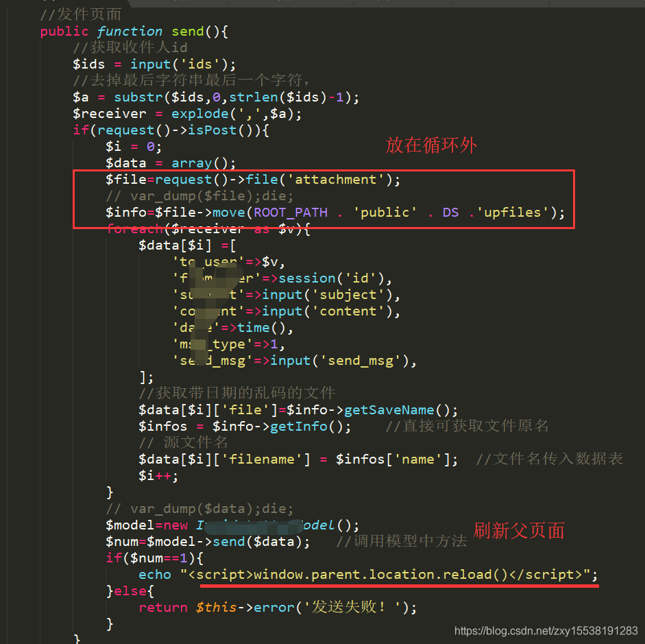Click the commented '// var_dump($file);die;' line
This screenshot has width=645, height=644.
(199, 196)
